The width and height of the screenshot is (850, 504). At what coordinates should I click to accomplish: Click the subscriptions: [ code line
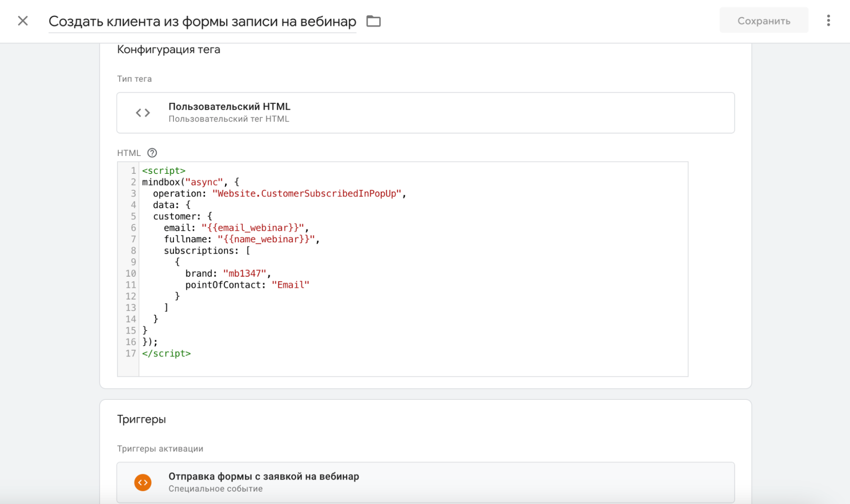tap(207, 251)
